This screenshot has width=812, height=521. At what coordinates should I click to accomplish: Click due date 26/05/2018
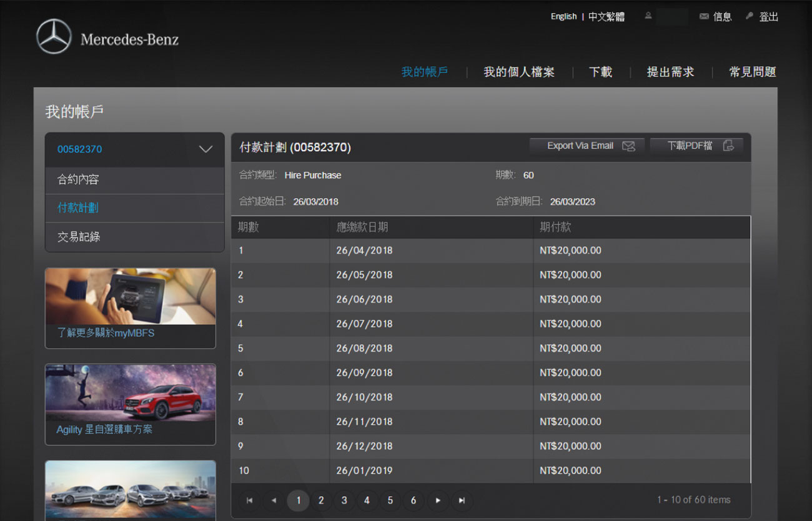[364, 275]
